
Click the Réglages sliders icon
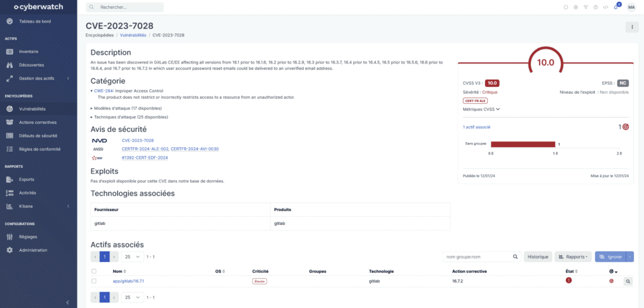(10, 237)
